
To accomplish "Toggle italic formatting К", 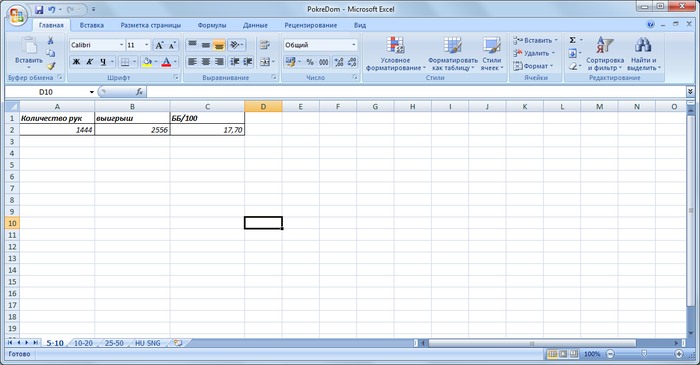I will (x=90, y=62).
